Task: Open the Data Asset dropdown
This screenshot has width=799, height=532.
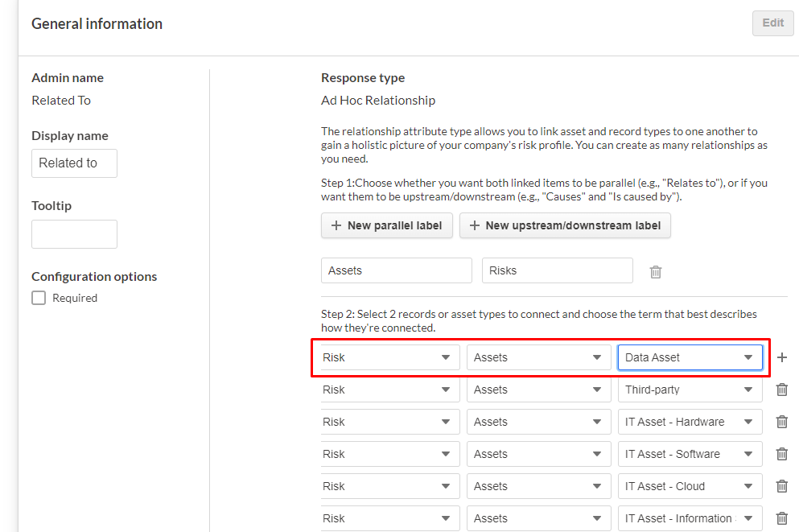Action: tap(690, 357)
